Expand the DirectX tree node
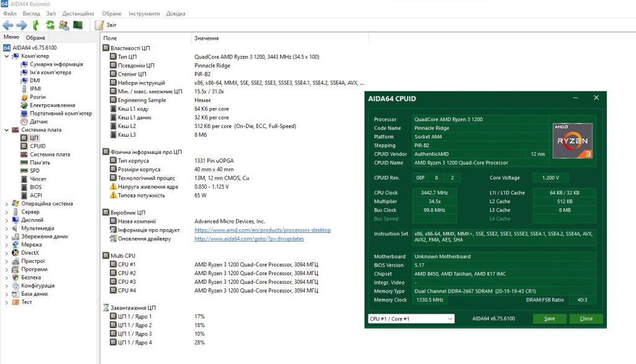 click(x=6, y=253)
